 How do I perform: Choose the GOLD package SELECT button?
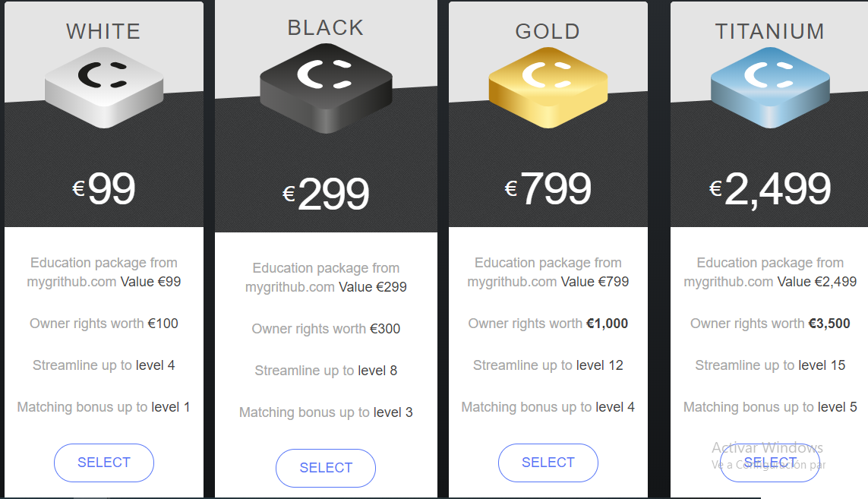click(548, 463)
